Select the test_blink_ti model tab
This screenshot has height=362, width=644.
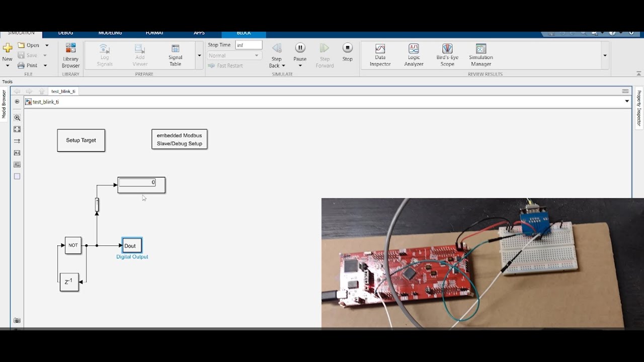(63, 91)
